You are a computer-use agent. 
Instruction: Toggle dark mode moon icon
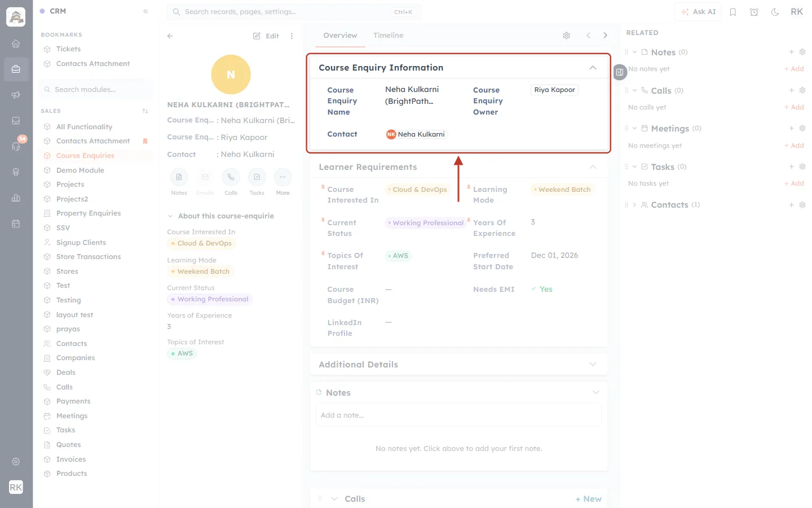tap(775, 12)
